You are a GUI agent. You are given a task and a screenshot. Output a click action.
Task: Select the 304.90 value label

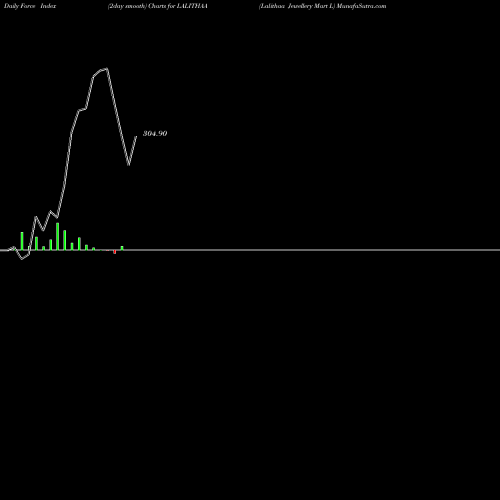point(155,134)
